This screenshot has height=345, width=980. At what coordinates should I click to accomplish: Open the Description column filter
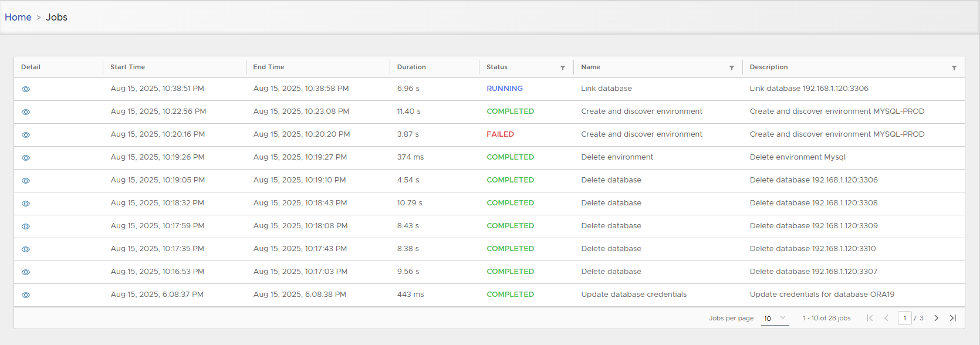(x=954, y=68)
